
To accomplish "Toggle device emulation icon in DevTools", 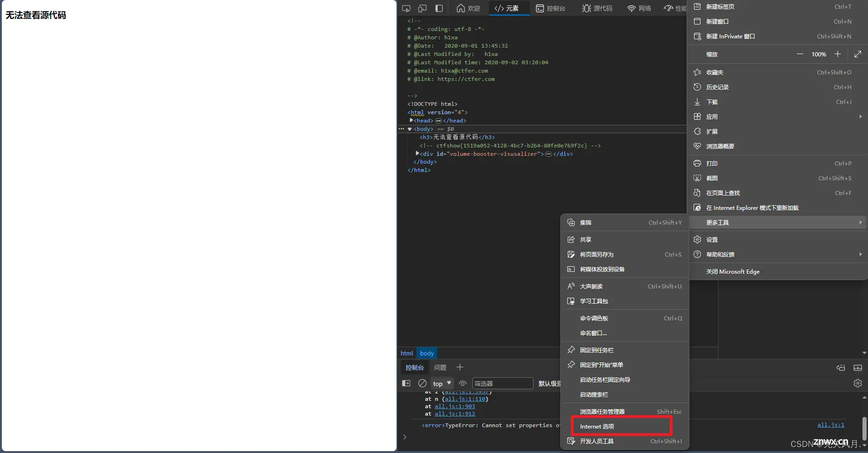I will (422, 8).
